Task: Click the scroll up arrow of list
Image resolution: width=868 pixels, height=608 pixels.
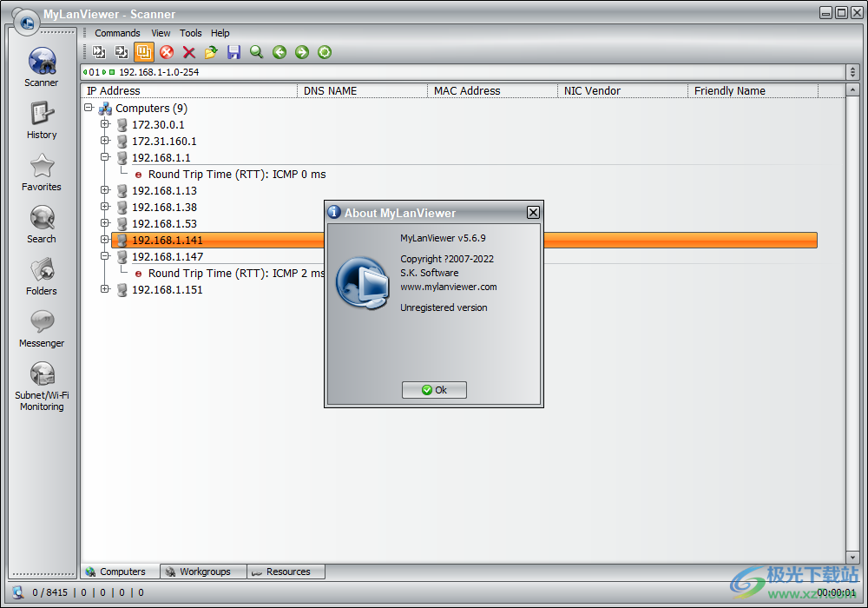Action: point(852,89)
